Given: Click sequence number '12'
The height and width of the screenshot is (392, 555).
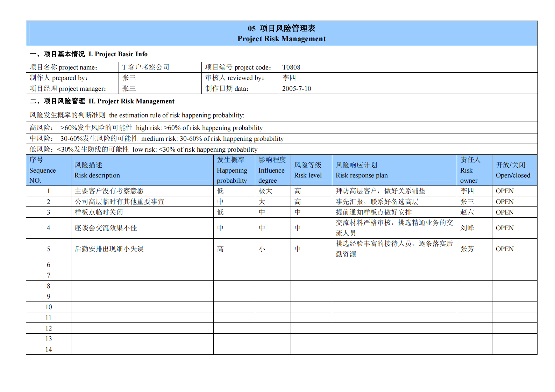Looking at the screenshot, I should (x=48, y=328).
